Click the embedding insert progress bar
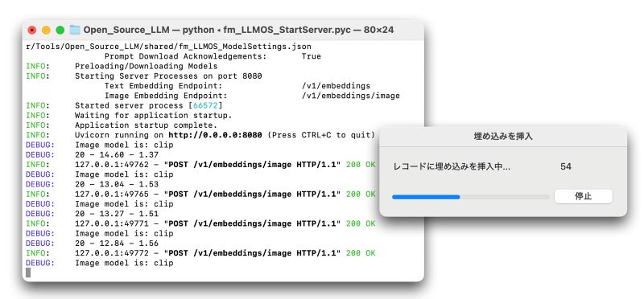Image resolution: width=644 pixels, height=299 pixels. coord(471,197)
